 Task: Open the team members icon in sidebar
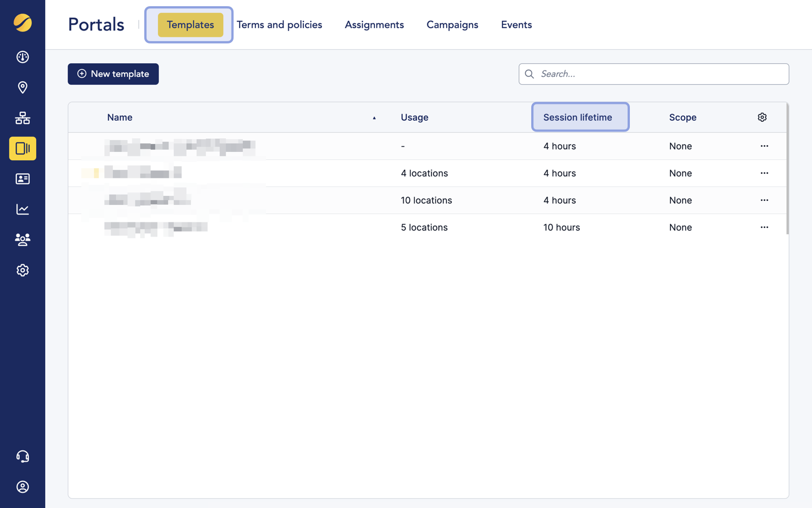[x=23, y=239]
